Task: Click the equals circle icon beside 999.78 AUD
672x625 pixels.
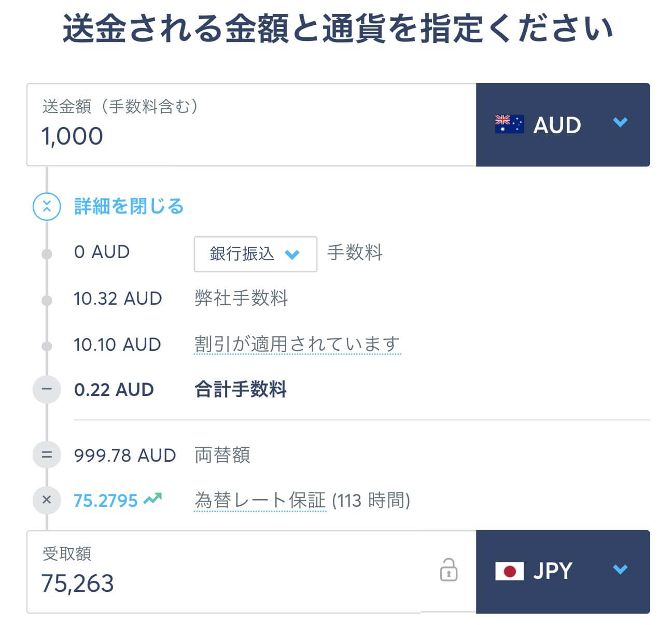Action: click(47, 455)
